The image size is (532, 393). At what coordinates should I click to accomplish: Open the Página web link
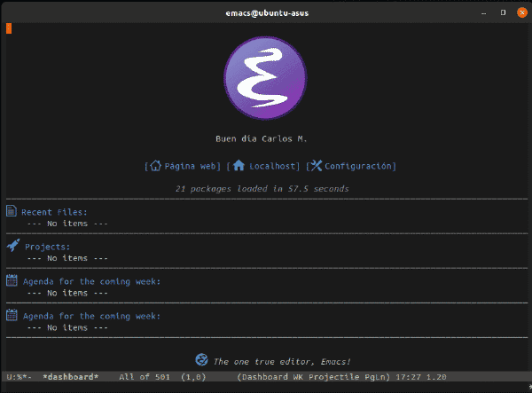point(192,166)
